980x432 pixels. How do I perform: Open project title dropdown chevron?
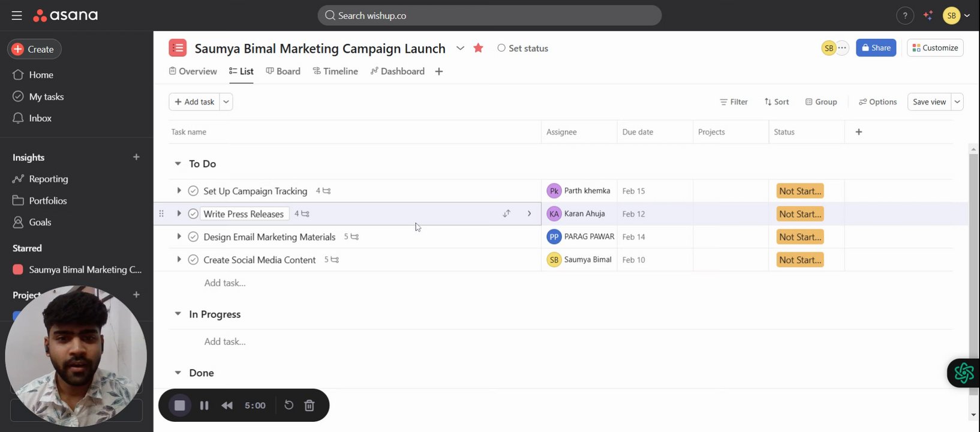coord(460,48)
